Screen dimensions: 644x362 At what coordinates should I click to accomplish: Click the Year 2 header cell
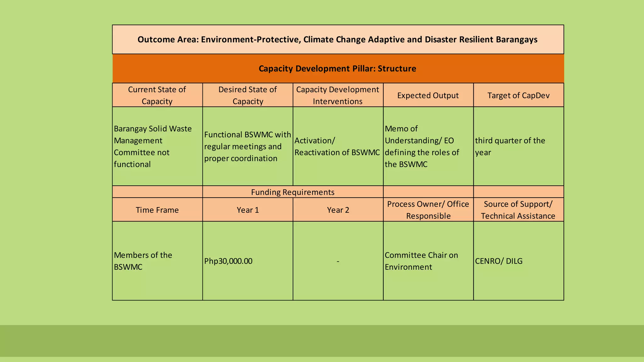338,210
